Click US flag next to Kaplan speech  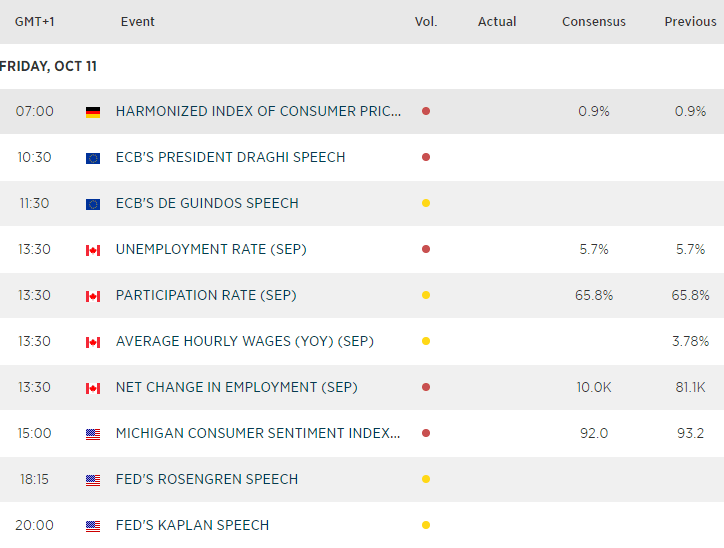(x=93, y=526)
